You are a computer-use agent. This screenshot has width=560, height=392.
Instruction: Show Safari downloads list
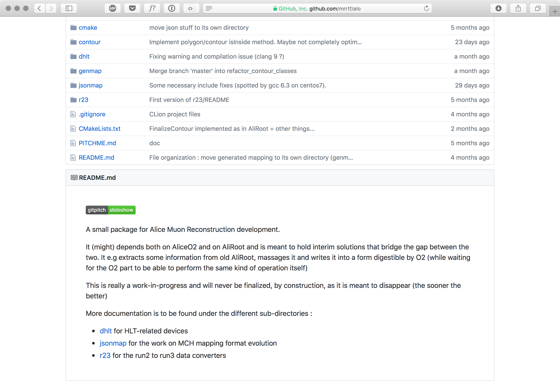pyautogui.click(x=498, y=9)
